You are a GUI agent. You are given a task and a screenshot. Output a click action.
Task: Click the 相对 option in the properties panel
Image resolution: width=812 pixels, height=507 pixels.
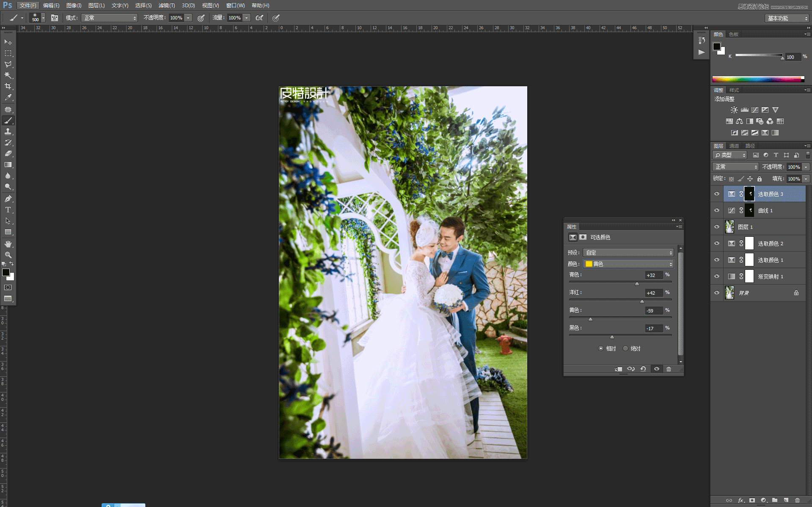point(601,348)
